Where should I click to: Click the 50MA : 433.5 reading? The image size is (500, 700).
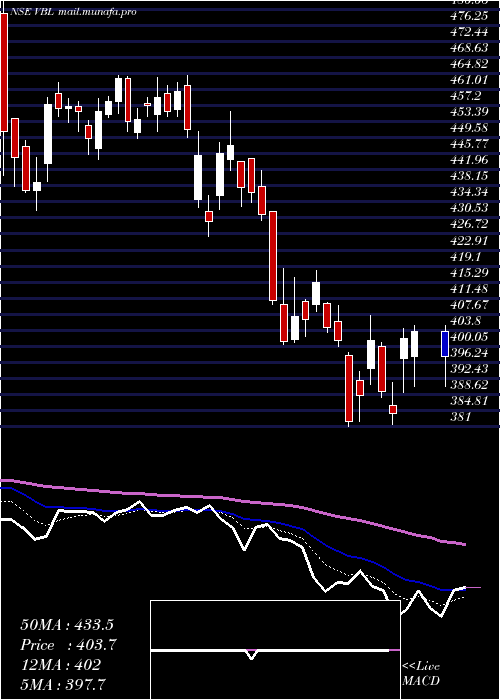[66, 625]
